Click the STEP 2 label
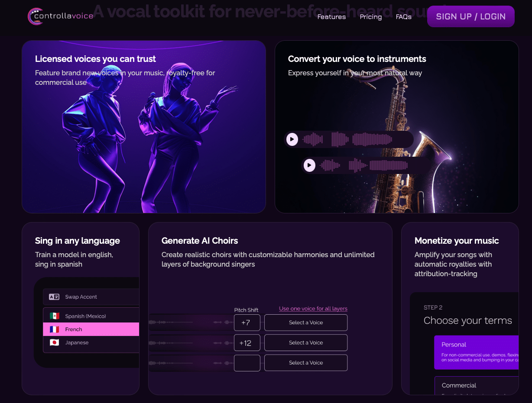 433,307
